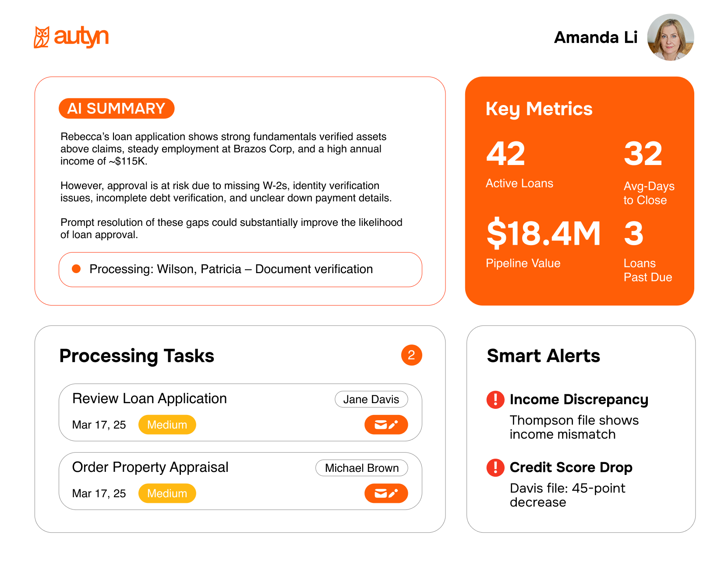Screen dimensions: 728x562
Task: Click 'Davis file: 45-point decrease' text
Action: click(x=567, y=495)
